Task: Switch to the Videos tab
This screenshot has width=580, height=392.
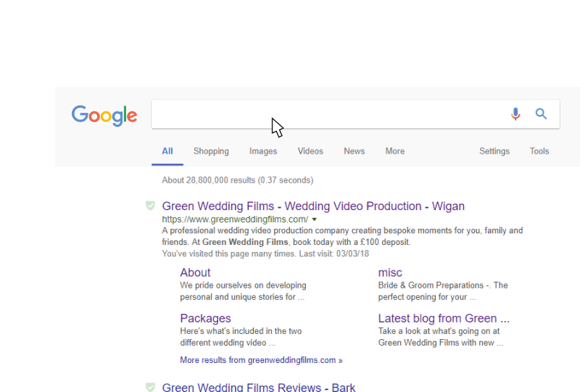Action: pyautogui.click(x=310, y=151)
